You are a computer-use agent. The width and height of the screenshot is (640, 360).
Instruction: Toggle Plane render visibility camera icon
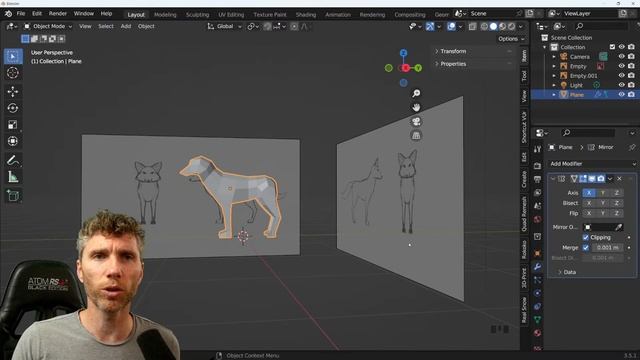(x=631, y=94)
